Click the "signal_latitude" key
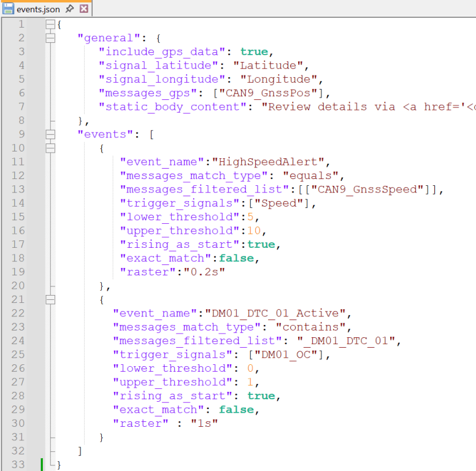Viewport: 476px width, 471px height. 158,66
